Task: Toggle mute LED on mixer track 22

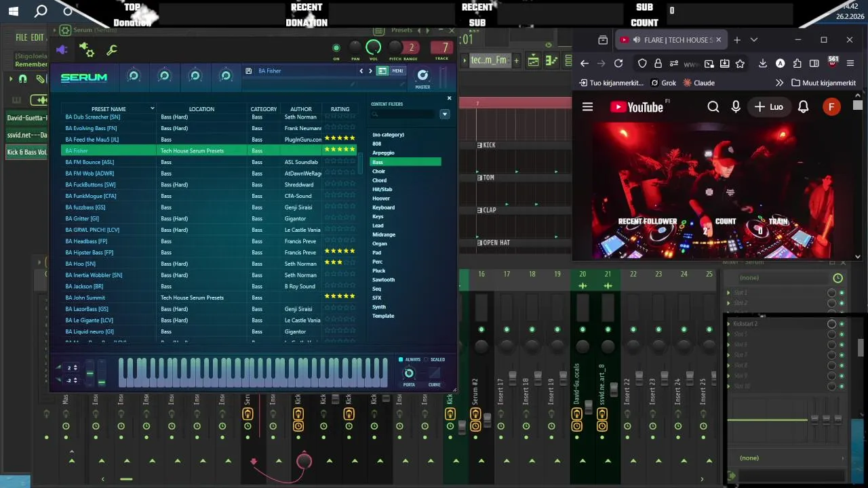Action: point(633,329)
